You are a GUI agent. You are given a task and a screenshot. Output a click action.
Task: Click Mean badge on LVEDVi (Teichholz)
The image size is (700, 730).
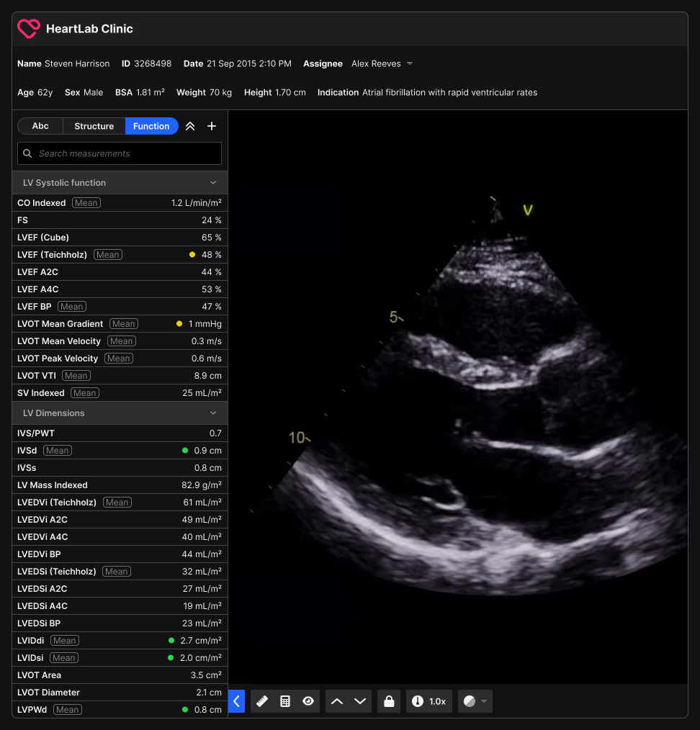(x=117, y=503)
